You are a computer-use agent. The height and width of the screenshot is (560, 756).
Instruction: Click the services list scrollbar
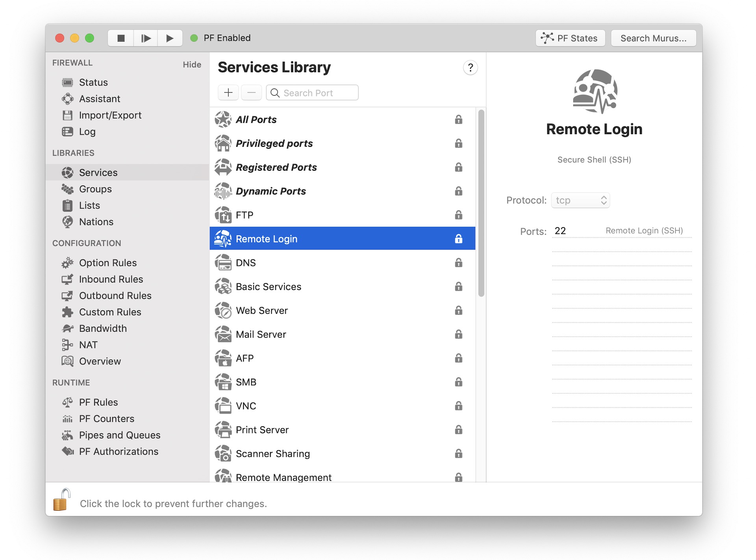(x=481, y=203)
